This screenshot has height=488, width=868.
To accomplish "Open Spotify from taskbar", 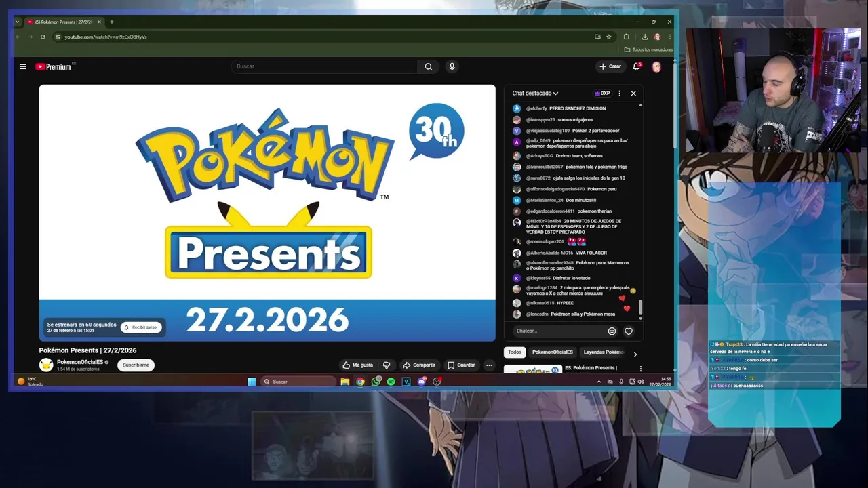I will point(391,382).
